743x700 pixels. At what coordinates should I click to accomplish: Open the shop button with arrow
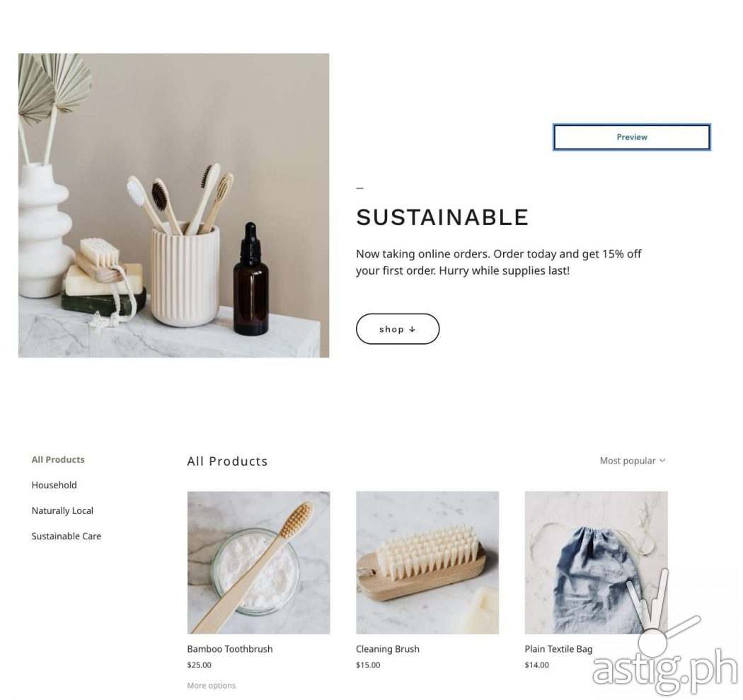pos(398,329)
